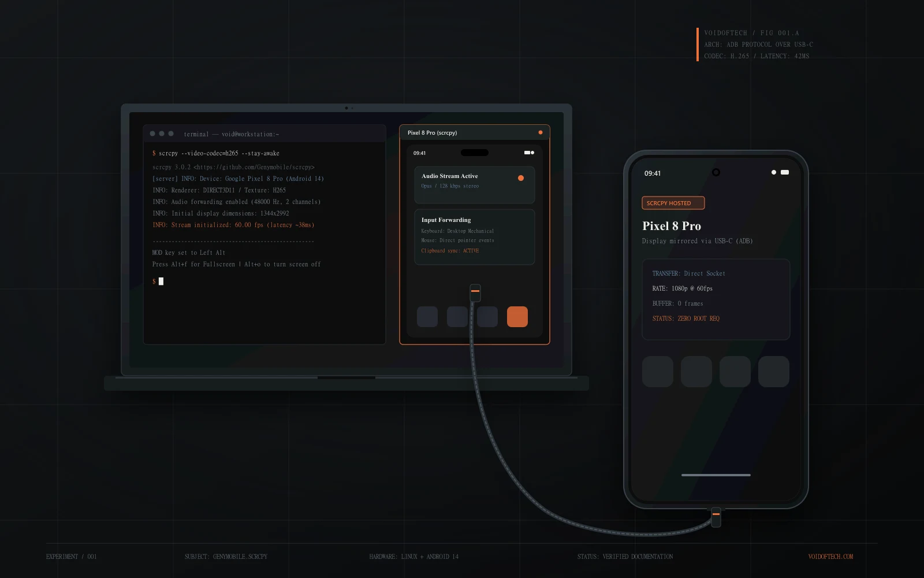924x578 pixels.
Task: Click the 09:41 clock in scrcpy mirror
Action: pos(419,153)
